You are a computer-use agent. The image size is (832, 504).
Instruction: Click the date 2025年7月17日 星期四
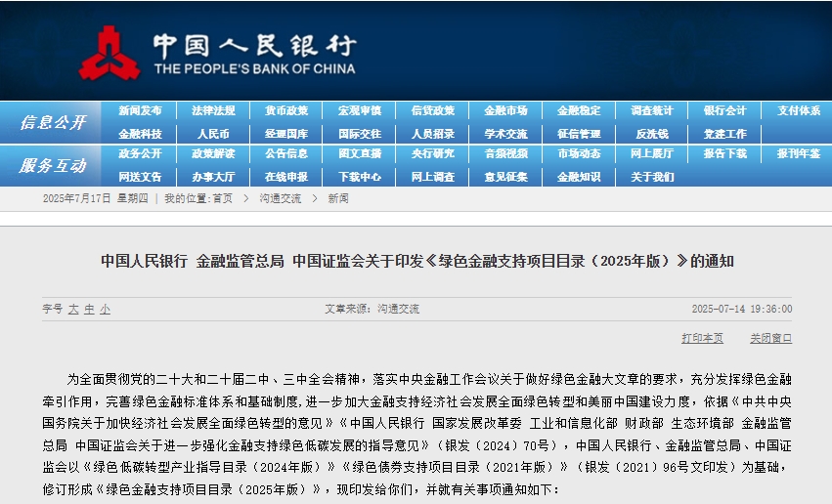(96, 198)
